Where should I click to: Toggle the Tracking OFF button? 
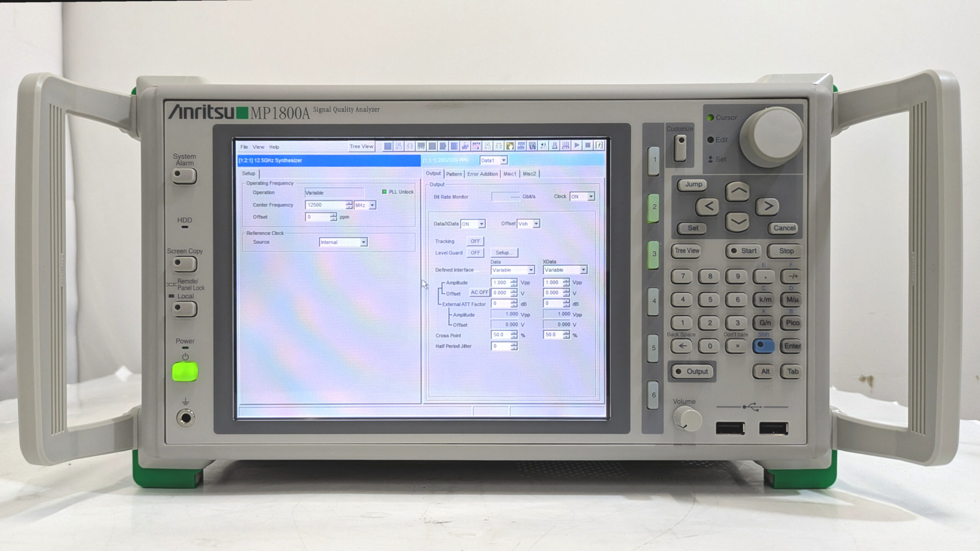point(475,241)
